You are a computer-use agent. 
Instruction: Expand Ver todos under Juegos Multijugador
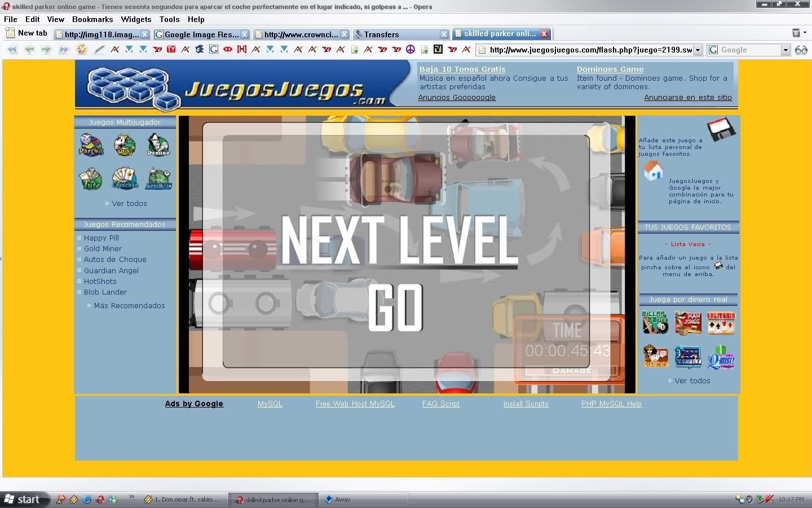point(129,204)
